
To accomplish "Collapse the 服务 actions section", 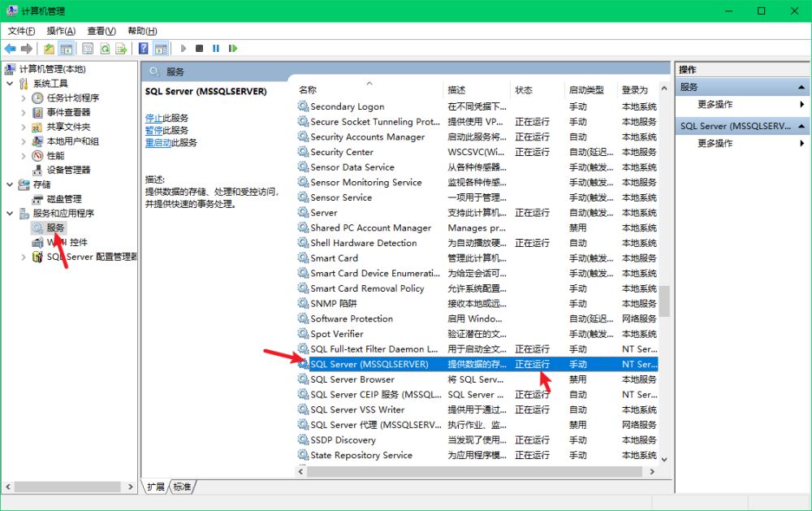I will [x=801, y=87].
